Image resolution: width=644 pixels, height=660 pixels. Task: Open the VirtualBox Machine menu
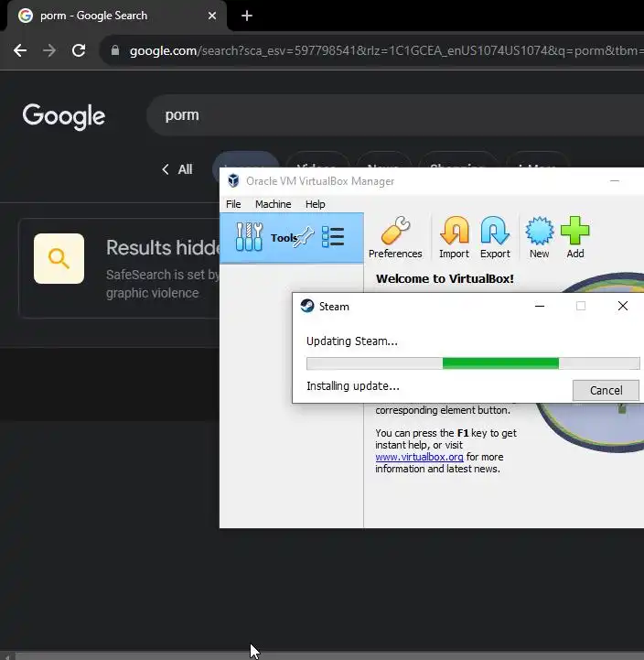click(x=273, y=204)
